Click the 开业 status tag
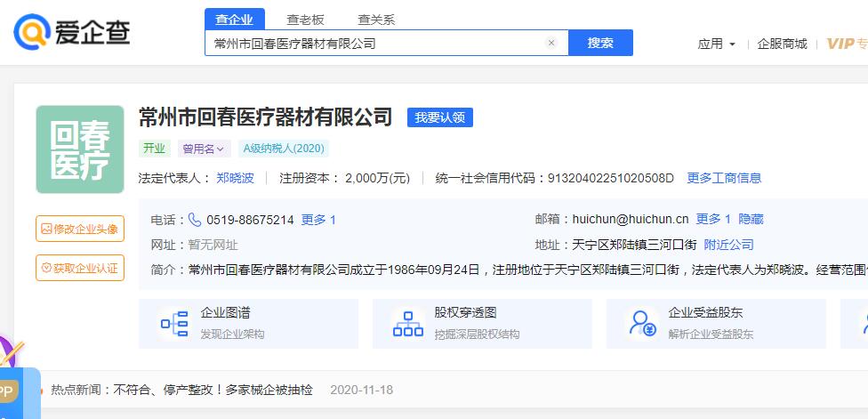The image size is (868, 419). point(155,149)
